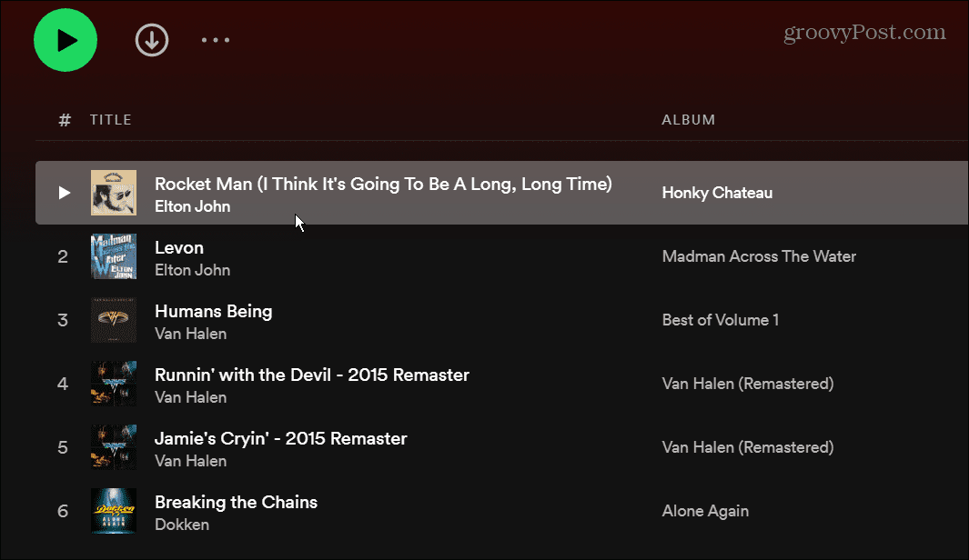The width and height of the screenshot is (969, 560).
Task: Click the Best of Volume 1 cover thumbnail
Action: click(114, 320)
